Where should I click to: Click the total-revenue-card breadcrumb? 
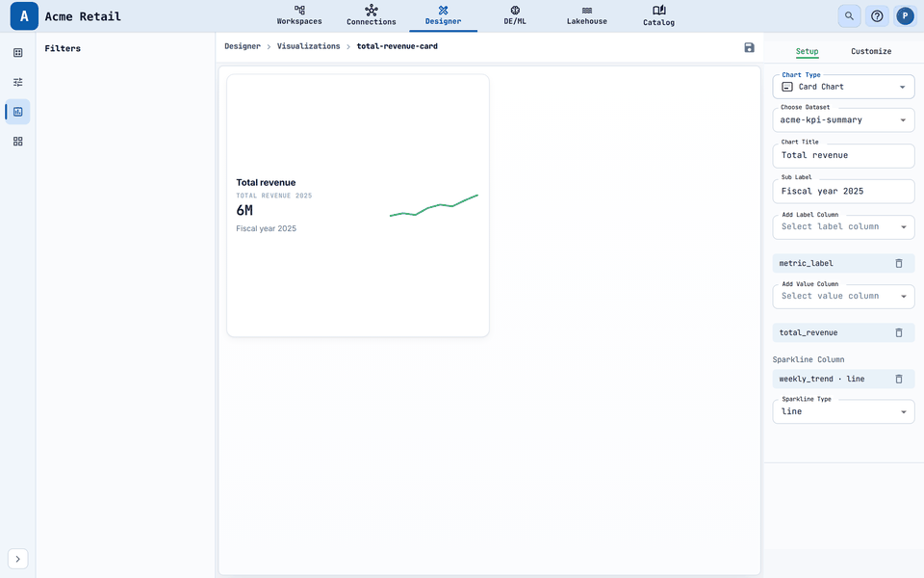(x=398, y=46)
